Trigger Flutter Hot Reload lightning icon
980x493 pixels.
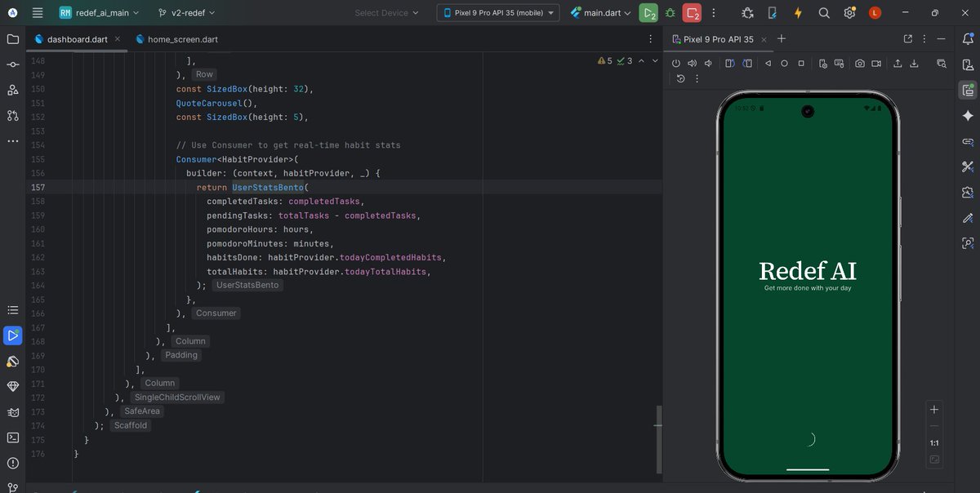point(798,13)
